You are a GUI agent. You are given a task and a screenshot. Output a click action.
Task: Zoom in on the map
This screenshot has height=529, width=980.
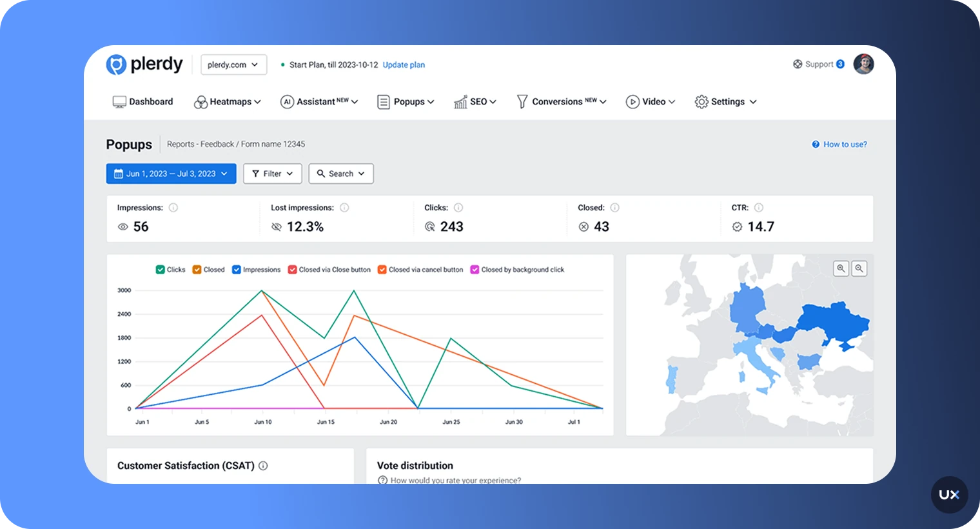tap(841, 268)
